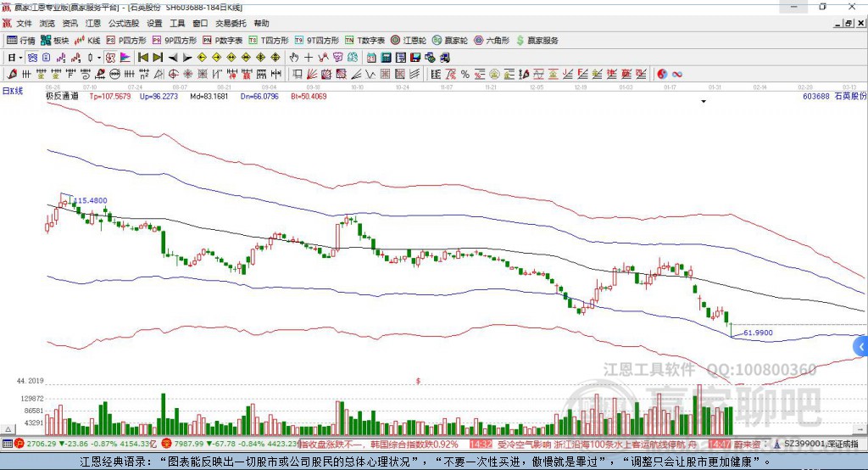This screenshot has width=868, height=470.
Task: Jump to first bar with green skip-back icon
Action: (142, 58)
